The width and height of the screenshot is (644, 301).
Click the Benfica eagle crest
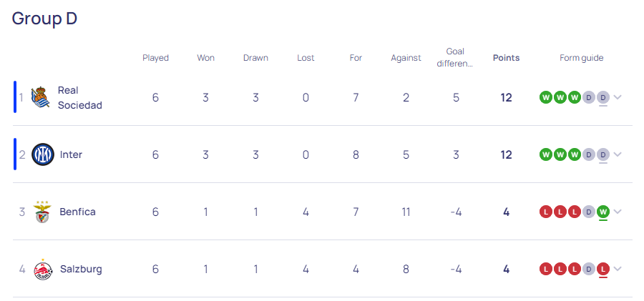[x=42, y=212]
